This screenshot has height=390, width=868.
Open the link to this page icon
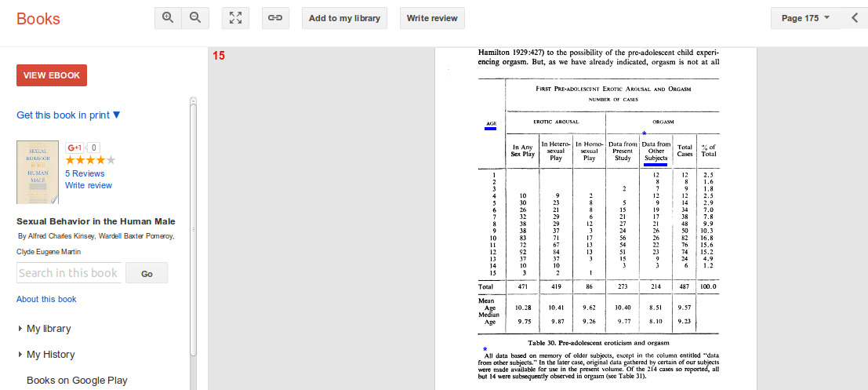(275, 18)
